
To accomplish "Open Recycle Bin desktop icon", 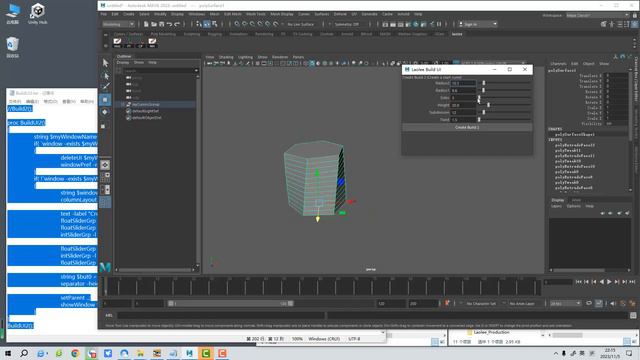I will [x=13, y=47].
